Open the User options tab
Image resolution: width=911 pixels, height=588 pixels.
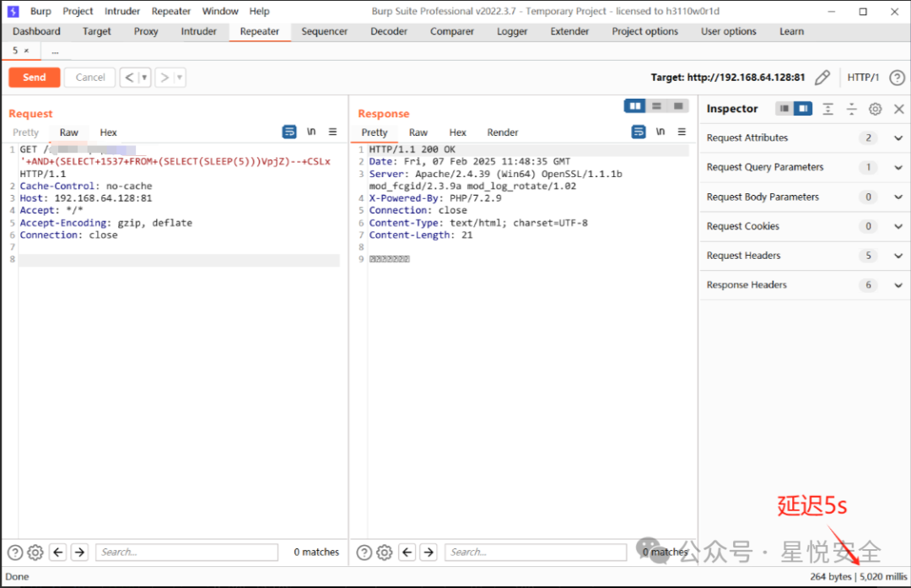coord(729,31)
